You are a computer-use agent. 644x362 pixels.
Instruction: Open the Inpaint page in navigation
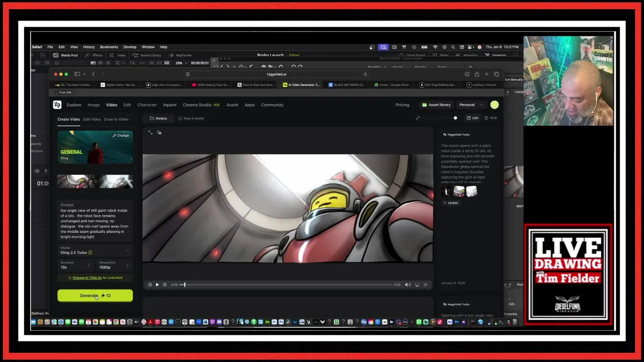(170, 105)
